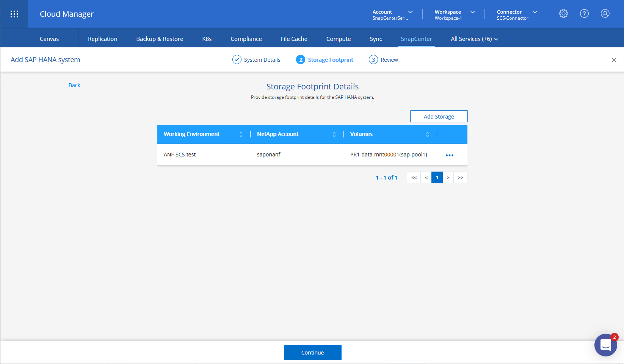This screenshot has height=364, width=624.
Task: Click the PR1-data-mnt00001(sap-pool1) volume cell
Action: point(389,155)
